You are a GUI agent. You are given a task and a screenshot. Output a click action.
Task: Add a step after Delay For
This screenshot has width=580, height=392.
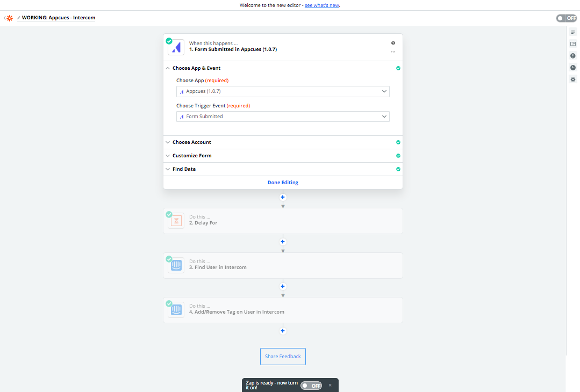tap(283, 242)
